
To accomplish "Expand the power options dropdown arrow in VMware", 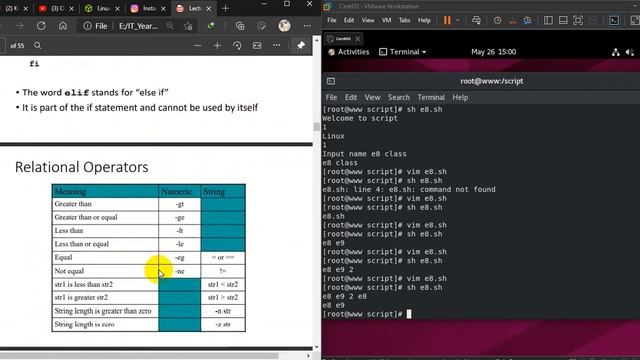I will click(x=458, y=20).
